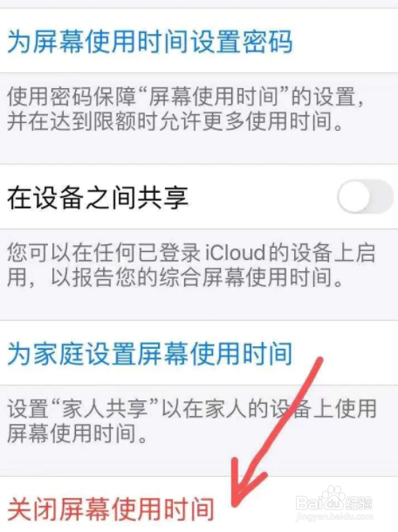Click description line ending 屏幕使用时间。under family setup
The width and height of the screenshot is (398, 532).
point(77,433)
